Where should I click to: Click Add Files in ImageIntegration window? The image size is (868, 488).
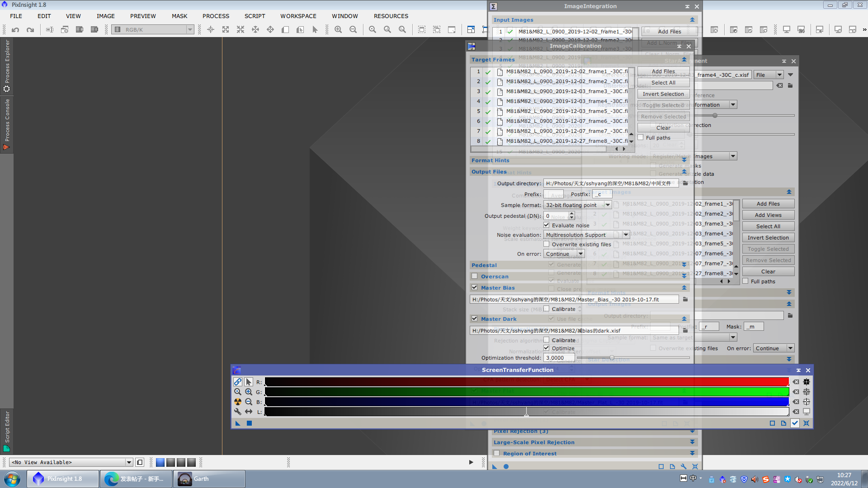tap(670, 32)
